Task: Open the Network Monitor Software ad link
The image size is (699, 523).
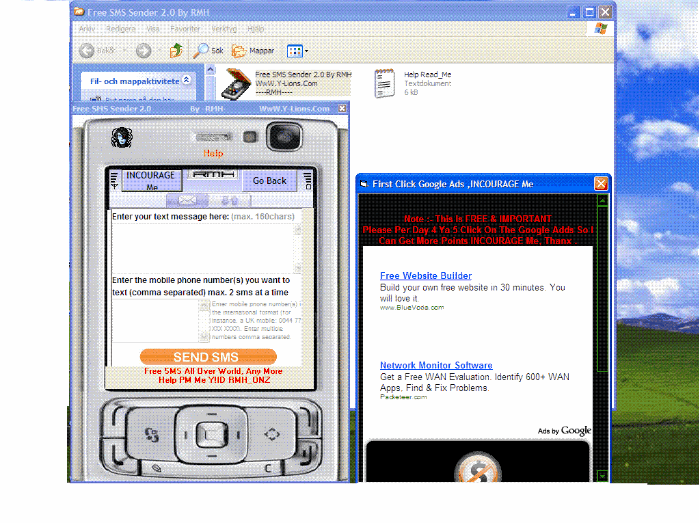Action: coord(436,365)
